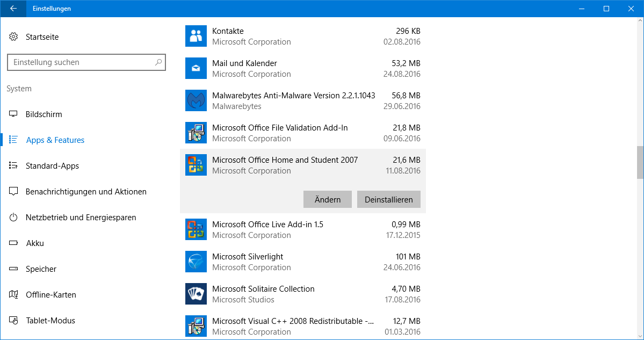Click the Offline-Karten map icon
The width and height of the screenshot is (644, 340).
coord(13,295)
